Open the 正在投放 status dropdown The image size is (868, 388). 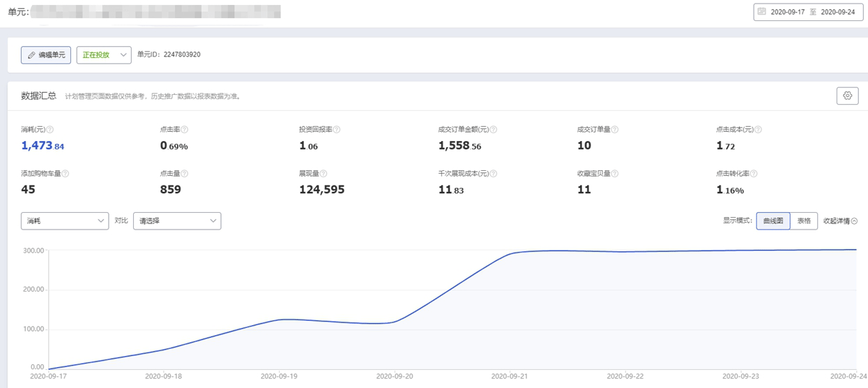pyautogui.click(x=104, y=54)
